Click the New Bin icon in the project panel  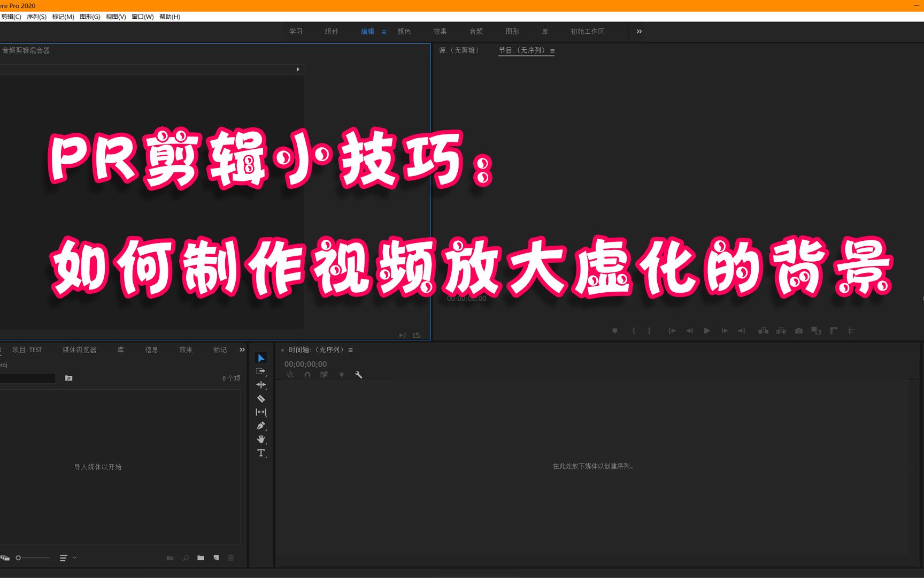[201, 558]
